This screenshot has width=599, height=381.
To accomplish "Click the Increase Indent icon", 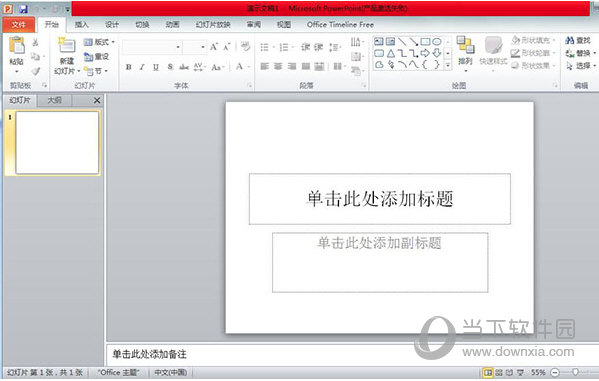I will click(x=319, y=47).
